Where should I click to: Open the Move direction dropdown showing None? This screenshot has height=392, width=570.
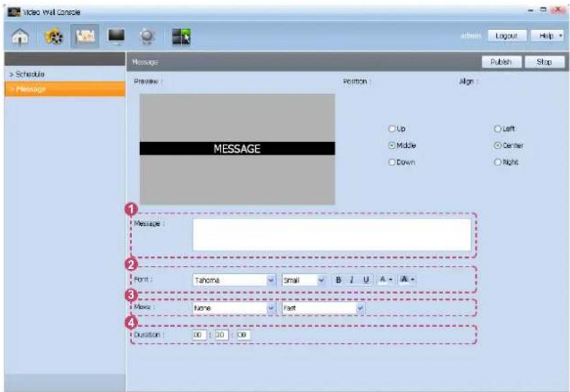click(x=234, y=308)
